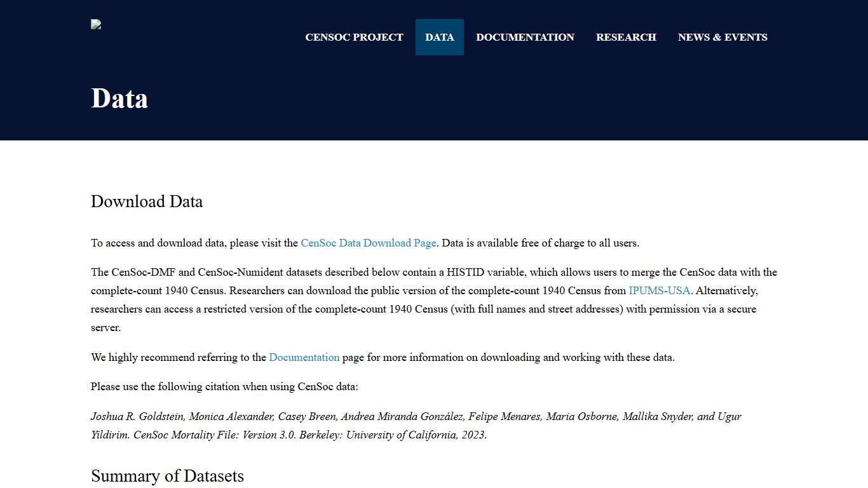
Task: Click the Summary of Datasets heading
Action: [x=167, y=476]
